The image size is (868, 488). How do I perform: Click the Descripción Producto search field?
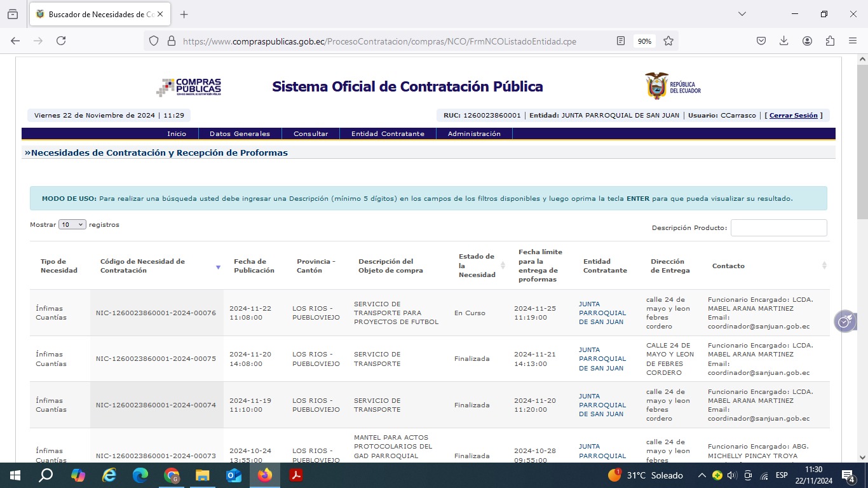coord(778,227)
